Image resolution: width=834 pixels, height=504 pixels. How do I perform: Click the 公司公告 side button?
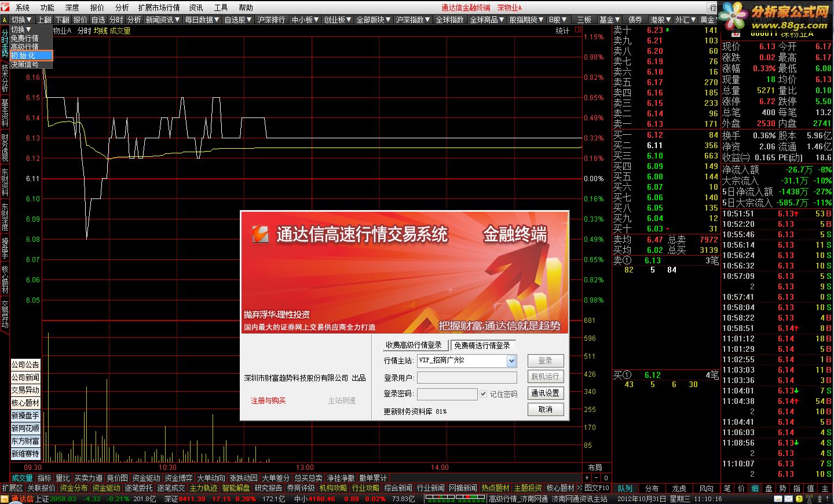(x=25, y=365)
